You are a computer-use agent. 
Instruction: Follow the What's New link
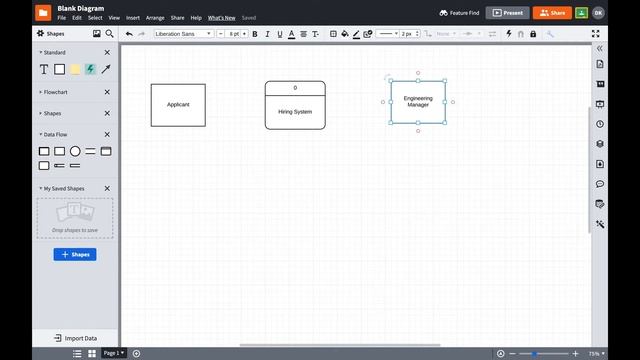[x=222, y=18]
